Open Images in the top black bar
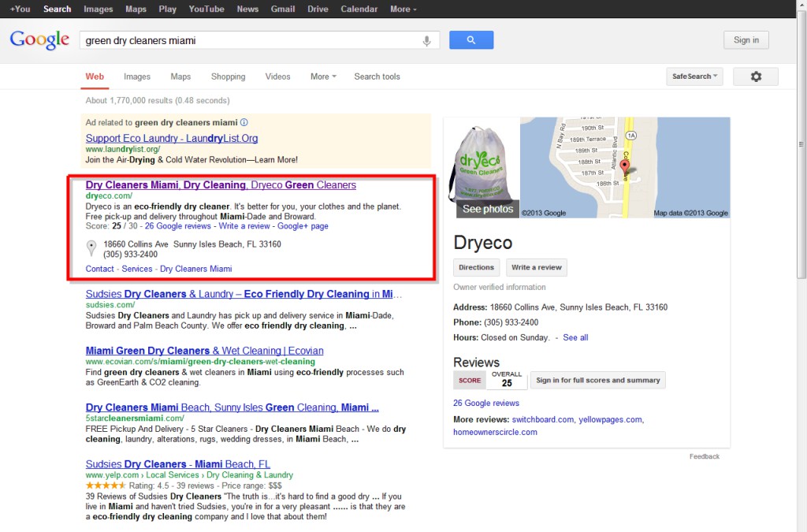Screen dimensions: 807x532 click(99, 9)
